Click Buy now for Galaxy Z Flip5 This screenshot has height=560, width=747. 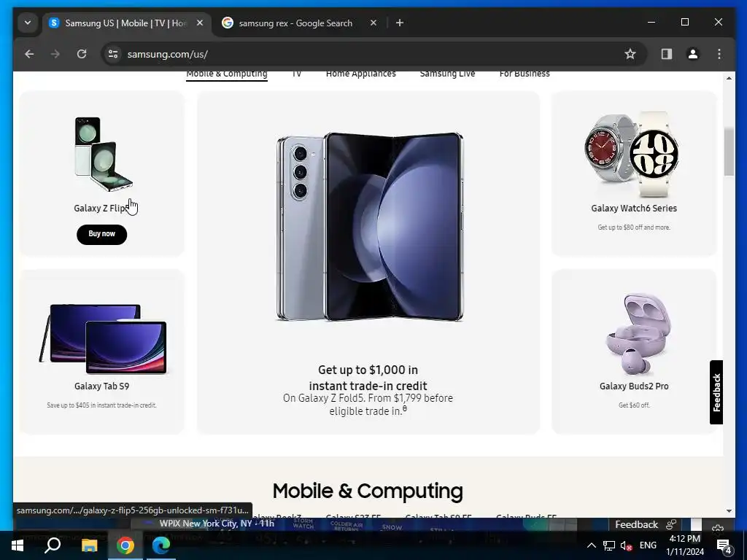click(101, 234)
